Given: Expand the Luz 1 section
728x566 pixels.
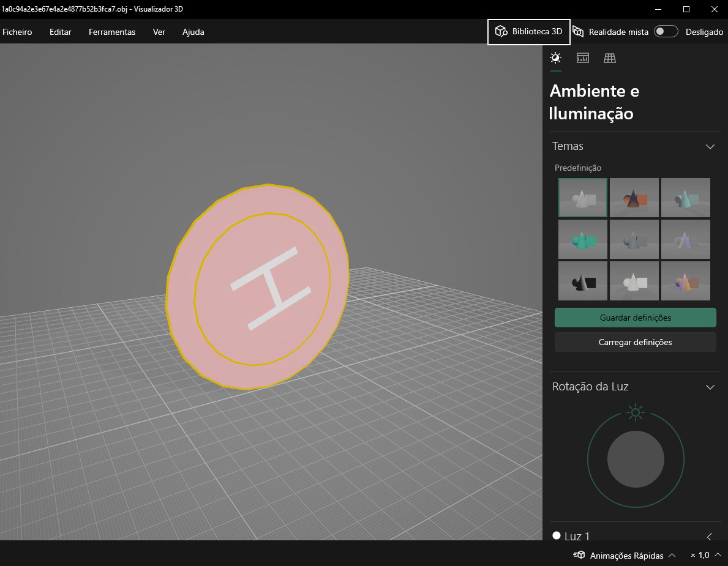Looking at the screenshot, I should click(710, 536).
